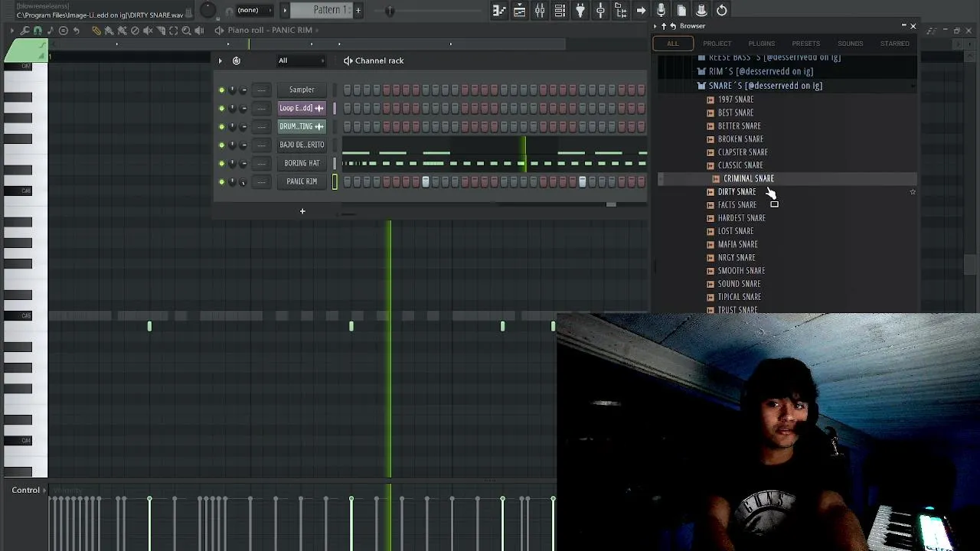Image resolution: width=980 pixels, height=551 pixels.
Task: Add new pattern with plus next to Pattern 1
Action: [x=358, y=10]
